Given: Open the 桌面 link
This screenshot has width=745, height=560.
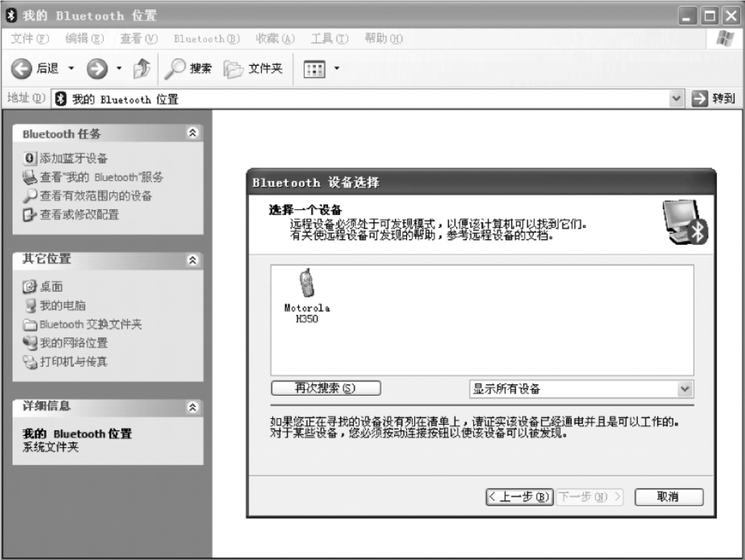Looking at the screenshot, I should point(52,286).
